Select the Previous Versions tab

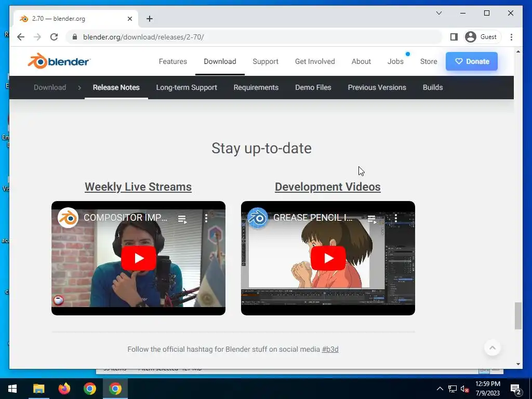coord(377,87)
